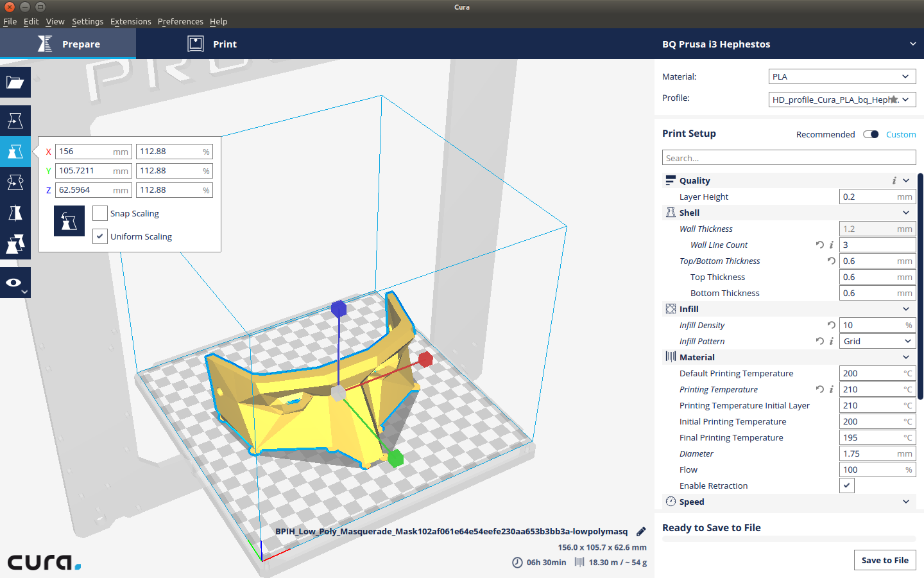Click the blue Z-axis scale handle
This screenshot has width=924, height=578.
pyautogui.click(x=339, y=309)
